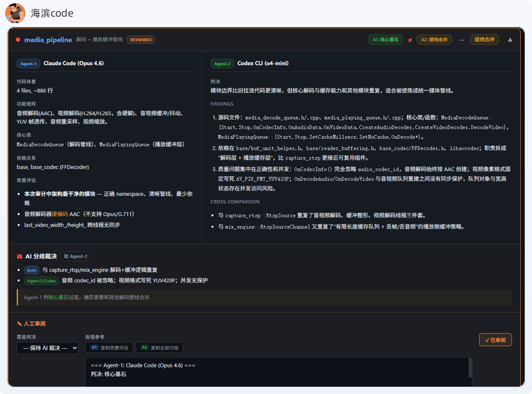Click the Claude Code (Opus 4.6) heading
Screen dimensions: 532x394
pos(74,63)
